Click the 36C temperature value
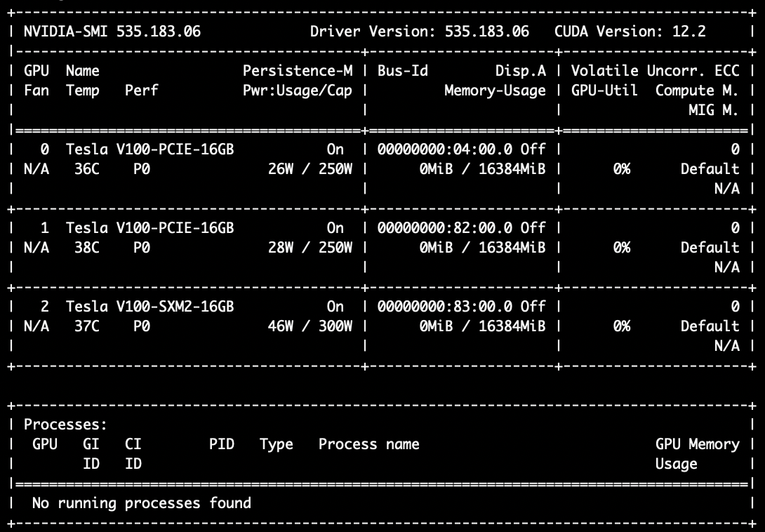Image resolution: width=765 pixels, height=532 pixels. click(x=87, y=169)
